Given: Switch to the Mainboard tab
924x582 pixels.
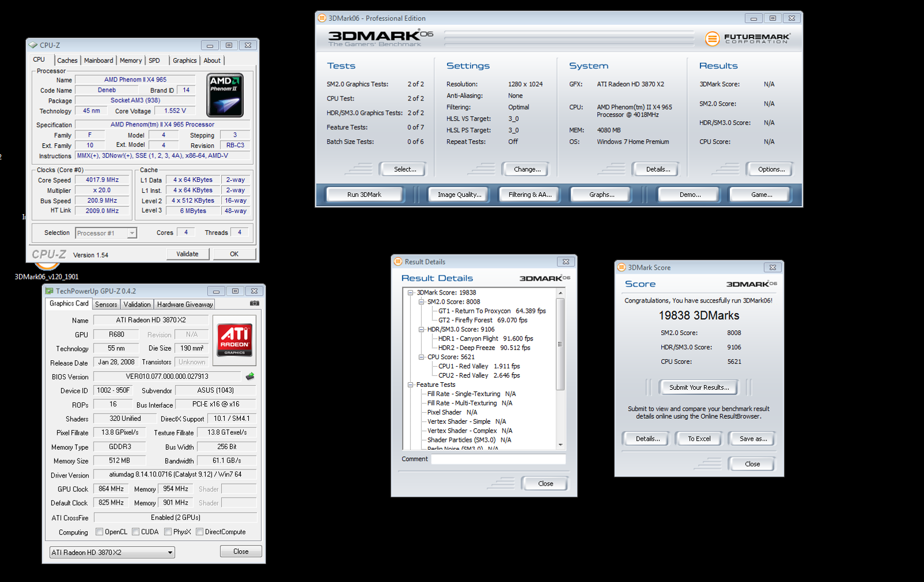Looking at the screenshot, I should pos(99,61).
